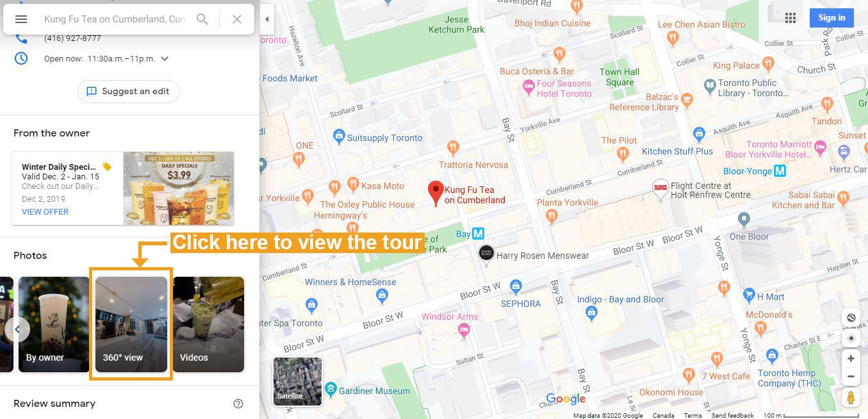
Task: Click Suggest an edit
Action: click(129, 92)
